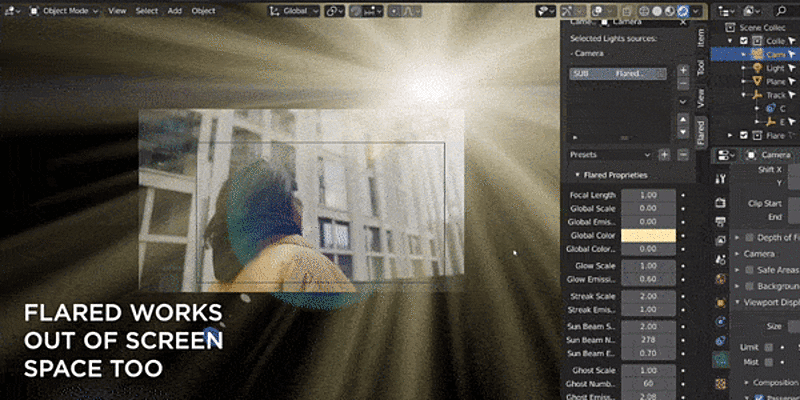
Task: Select the SUN Flared list entry
Action: tap(618, 74)
